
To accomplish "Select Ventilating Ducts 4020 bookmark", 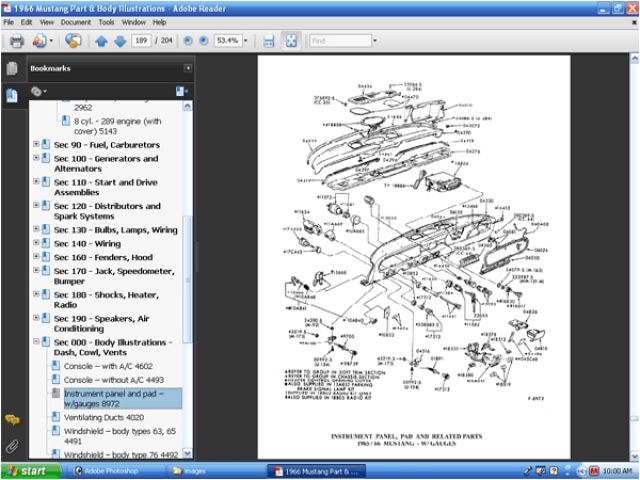I will click(103, 417).
